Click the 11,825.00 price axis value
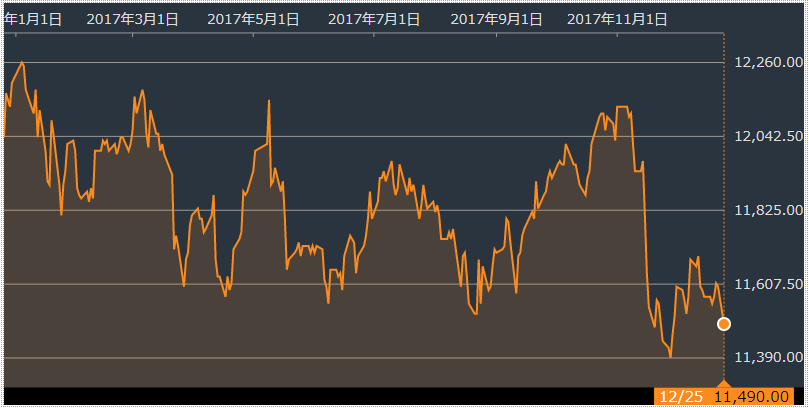The image size is (809, 408). click(x=769, y=210)
